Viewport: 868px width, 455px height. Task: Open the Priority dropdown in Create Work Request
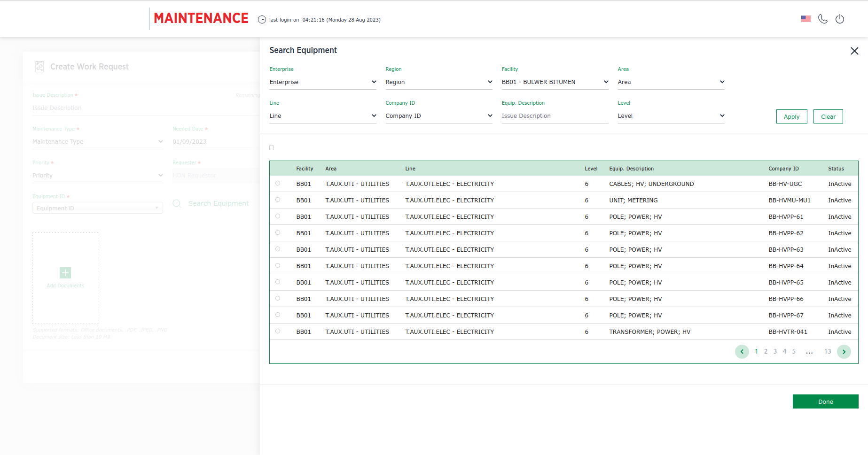click(98, 176)
